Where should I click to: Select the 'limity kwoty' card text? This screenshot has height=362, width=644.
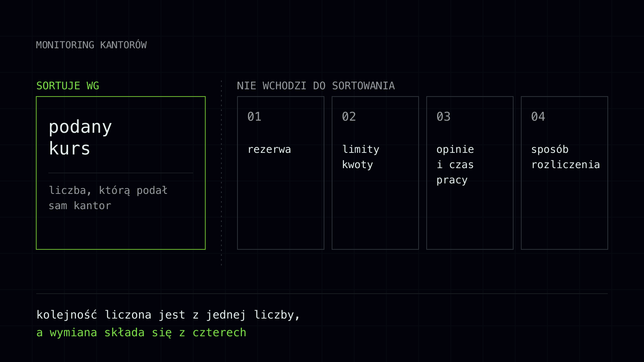click(361, 157)
